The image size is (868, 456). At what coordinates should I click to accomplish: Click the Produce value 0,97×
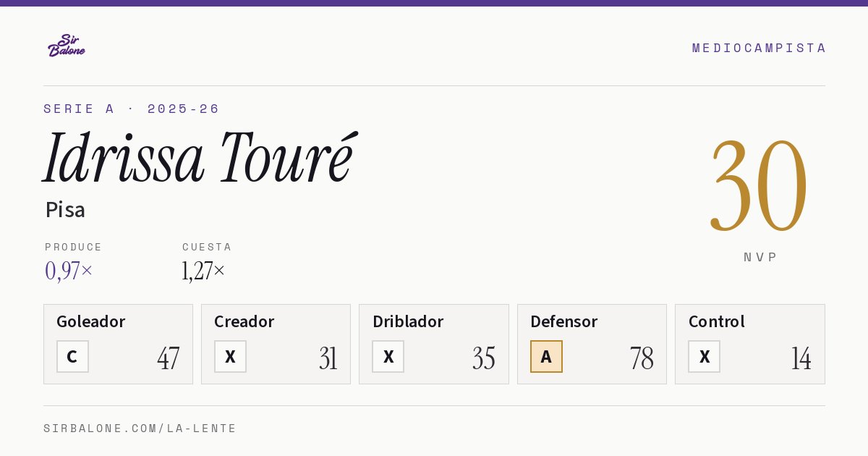pyautogui.click(x=69, y=271)
